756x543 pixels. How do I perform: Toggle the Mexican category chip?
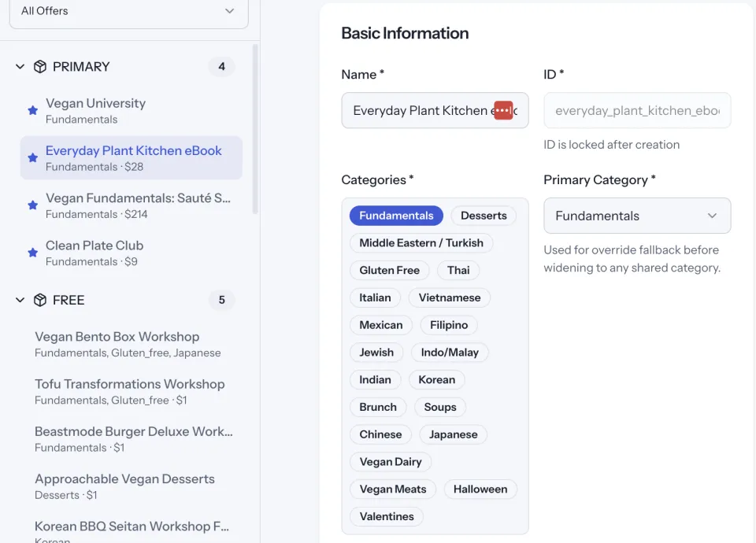[x=381, y=325]
